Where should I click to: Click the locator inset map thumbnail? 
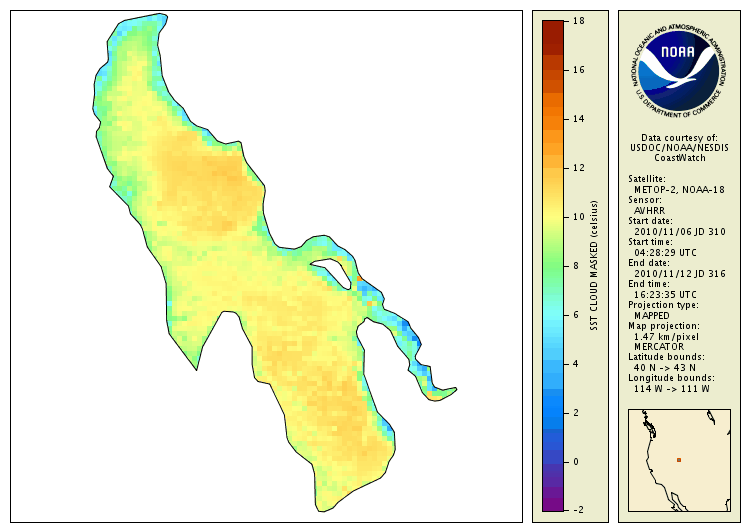coord(679,460)
